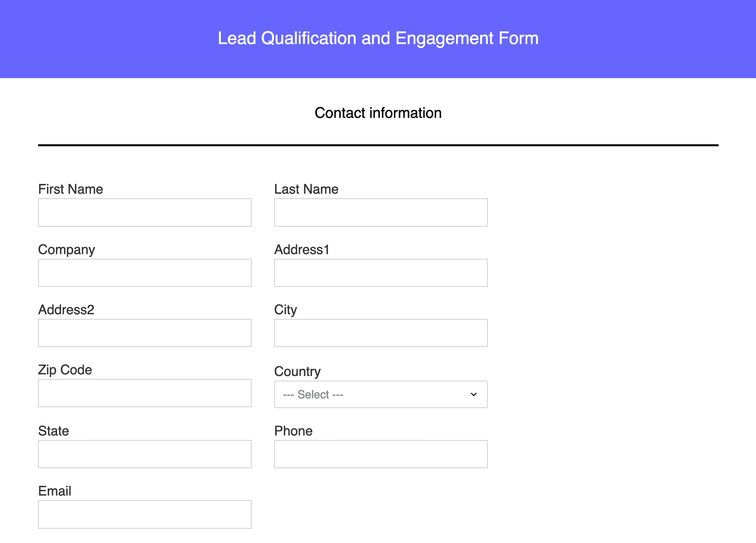Click the Contact information section heading

pyautogui.click(x=378, y=113)
